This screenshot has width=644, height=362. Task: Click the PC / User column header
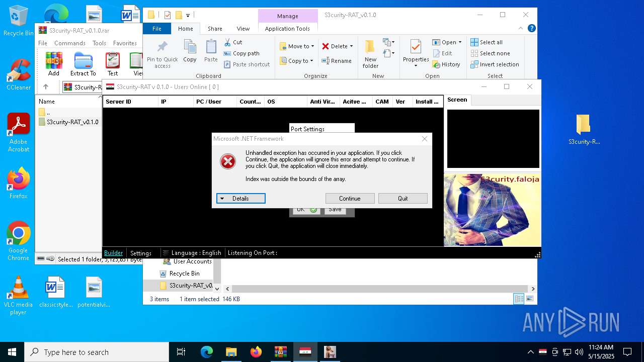tap(215, 102)
